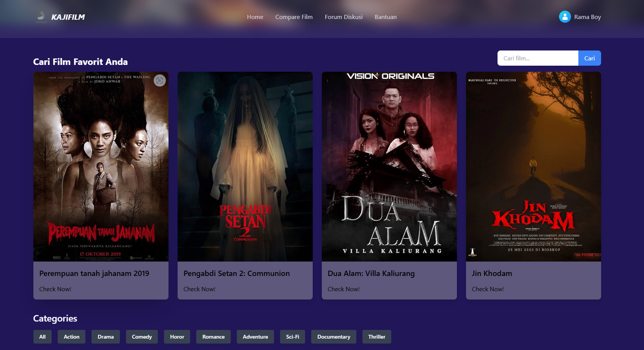644x350 pixels.
Task: Filter by Romance category
Action: [213, 337]
